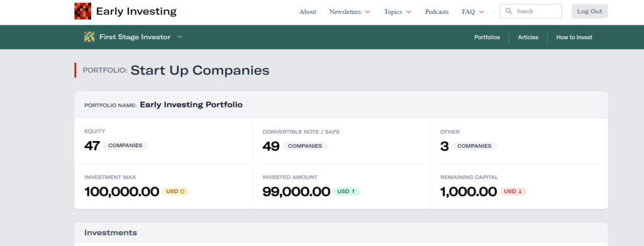644x246 pixels.
Task: Click the search magnifier icon
Action: [509, 11]
